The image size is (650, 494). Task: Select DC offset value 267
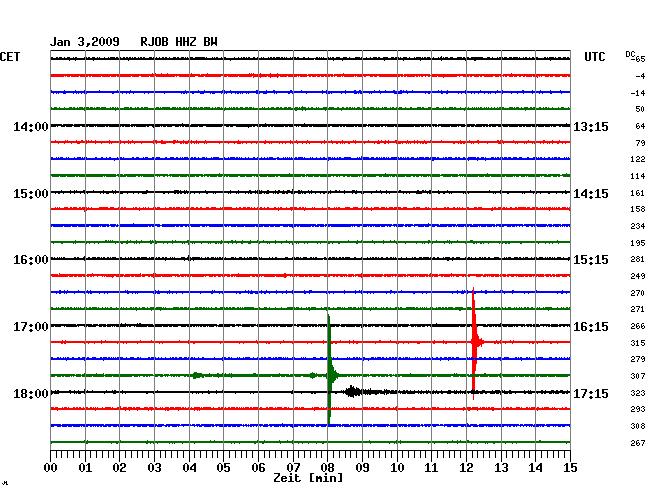point(638,443)
